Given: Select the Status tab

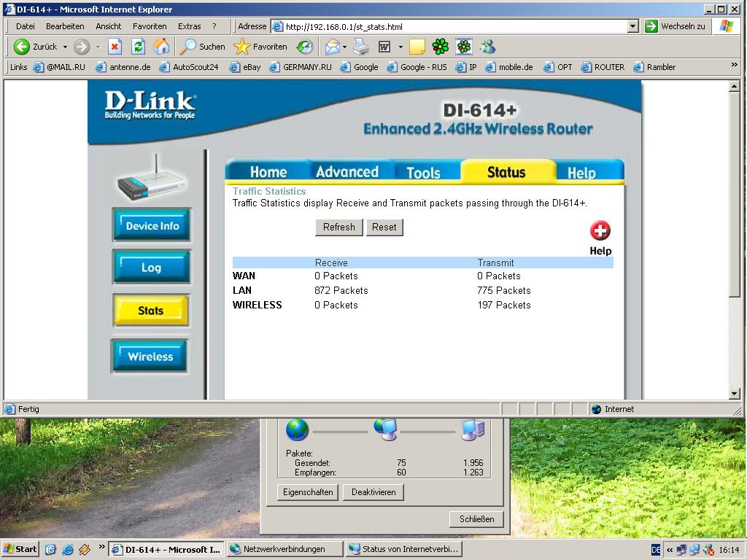Looking at the screenshot, I should (x=506, y=172).
